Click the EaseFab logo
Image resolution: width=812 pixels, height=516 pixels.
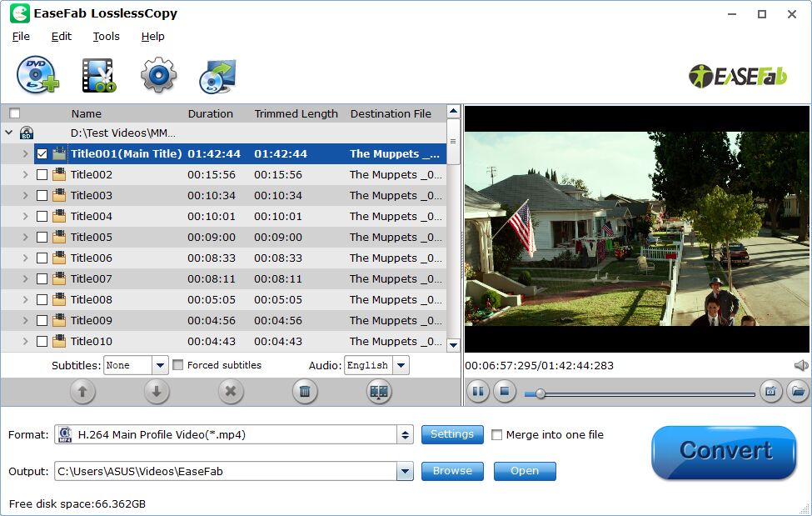click(737, 76)
